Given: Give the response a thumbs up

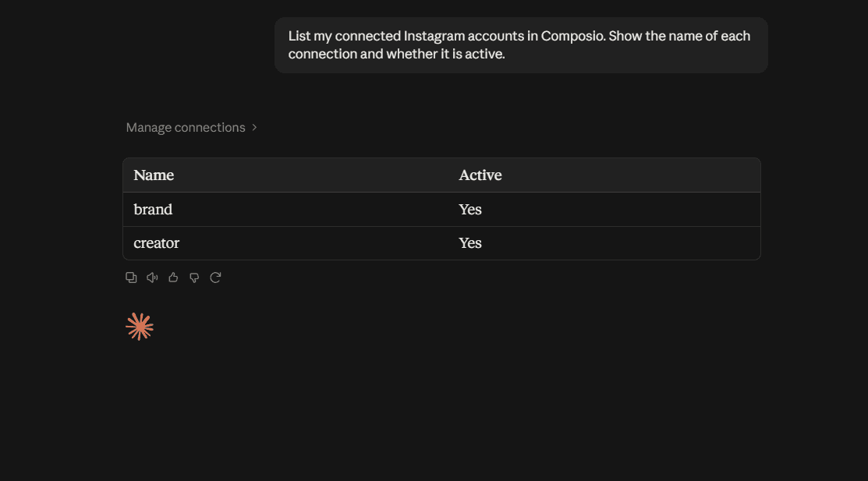Looking at the screenshot, I should pos(173,278).
